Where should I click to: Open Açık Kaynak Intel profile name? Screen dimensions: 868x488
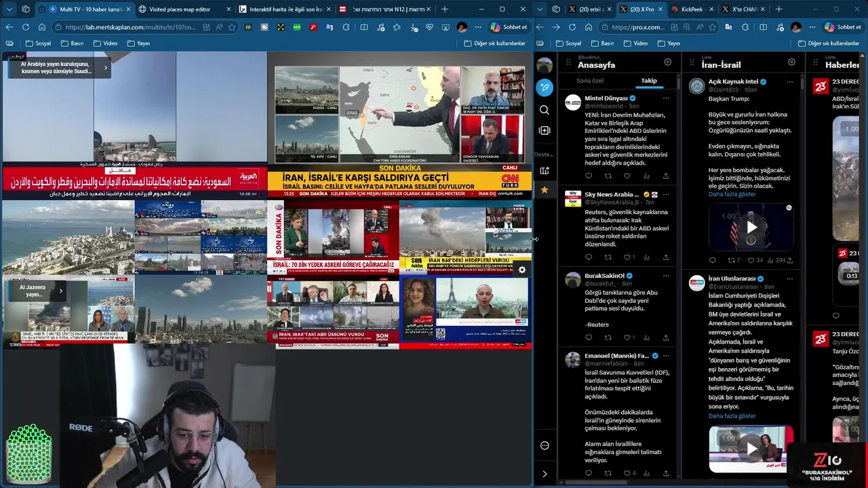(733, 81)
